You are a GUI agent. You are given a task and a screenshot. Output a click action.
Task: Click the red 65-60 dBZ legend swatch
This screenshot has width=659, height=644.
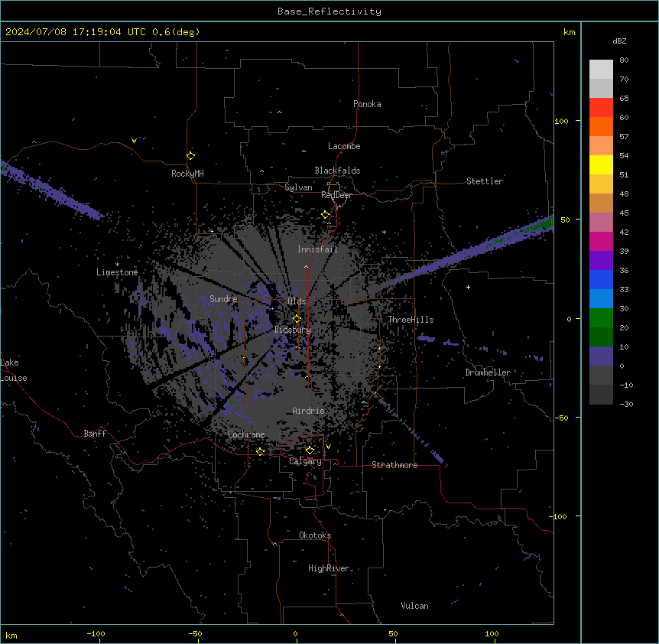pyautogui.click(x=601, y=108)
